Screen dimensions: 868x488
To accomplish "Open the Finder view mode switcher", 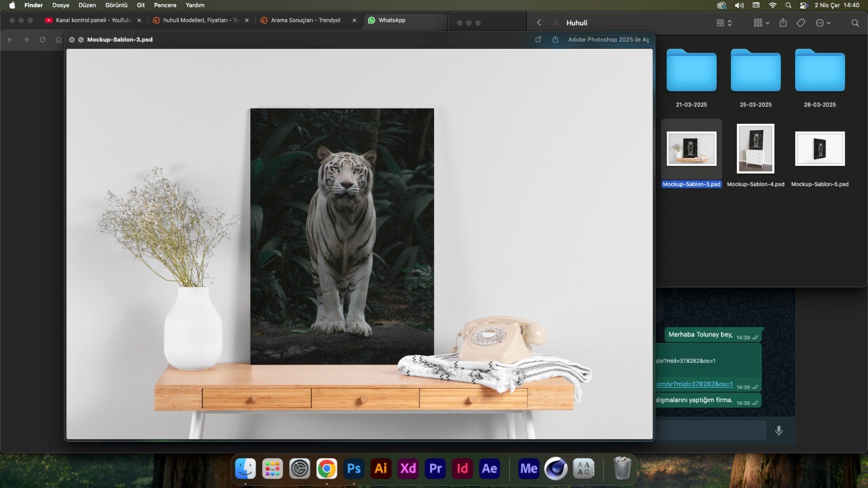I will pyautogui.click(x=724, y=23).
